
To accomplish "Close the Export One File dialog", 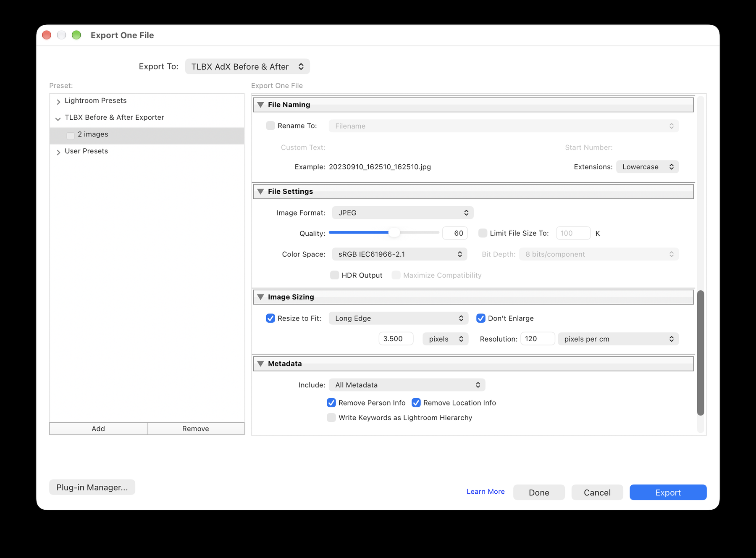I will (x=47, y=35).
